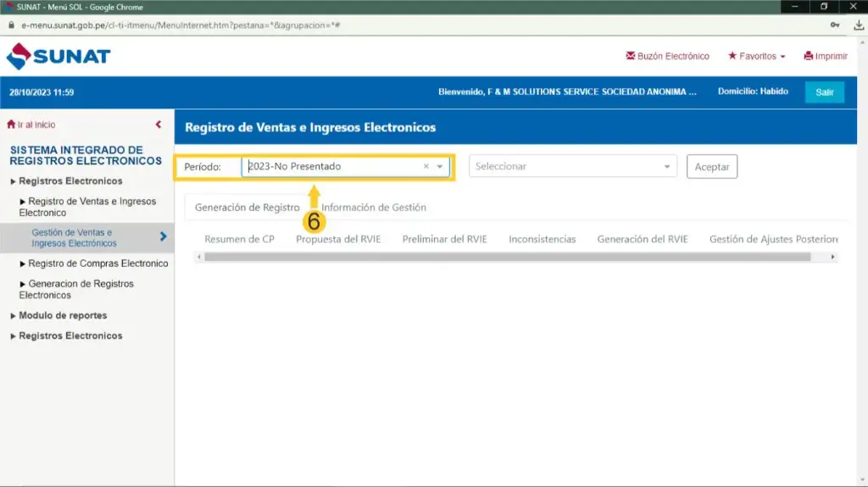Switch to Información de Gestión tab

[374, 208]
